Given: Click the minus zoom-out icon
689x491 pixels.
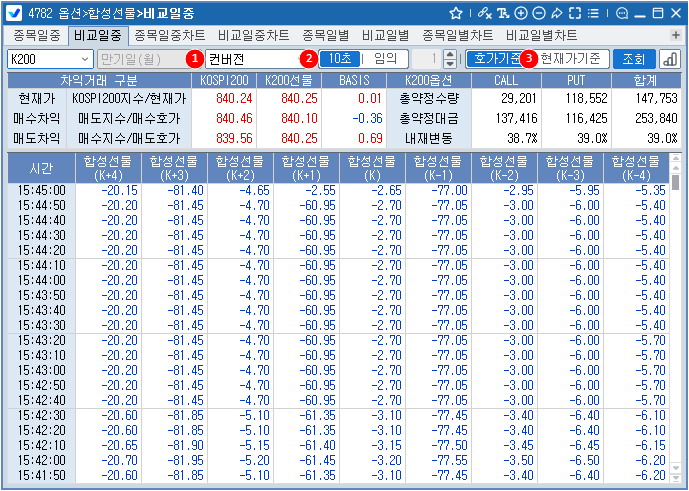Looking at the screenshot, I should (539, 13).
